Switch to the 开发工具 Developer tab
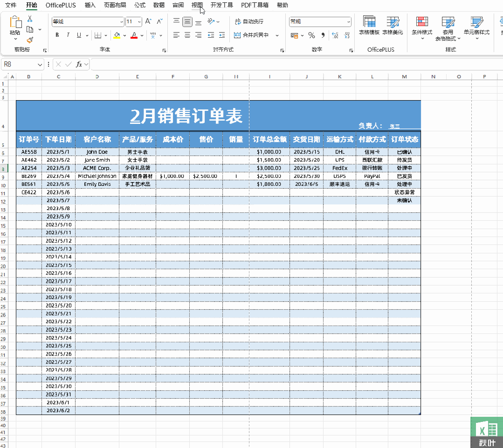Viewport: 503px width, 448px height. coord(222,5)
